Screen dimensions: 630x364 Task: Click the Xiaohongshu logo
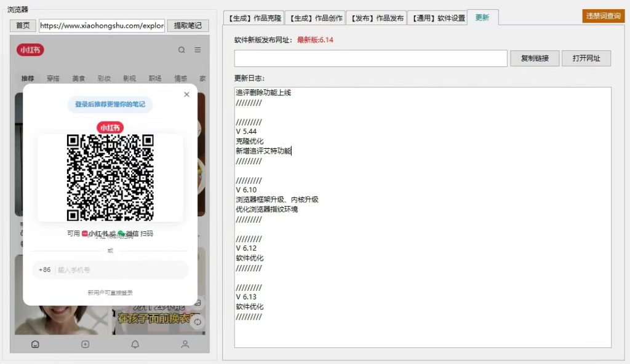click(30, 50)
